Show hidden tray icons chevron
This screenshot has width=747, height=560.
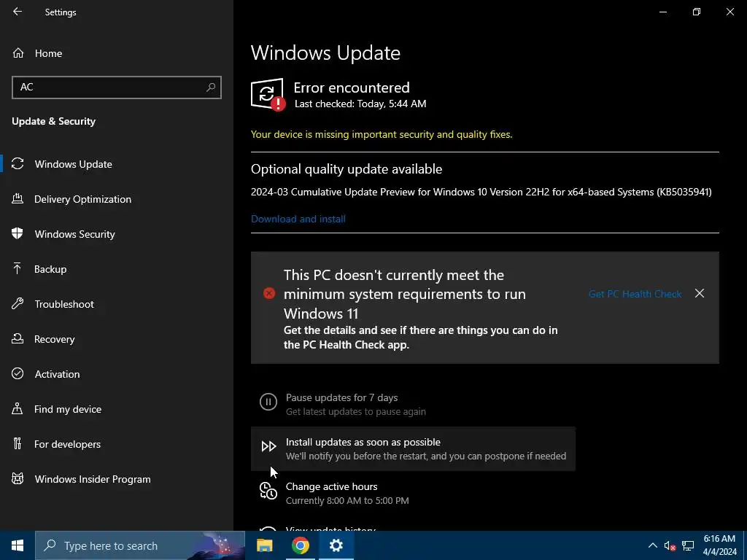tap(653, 545)
